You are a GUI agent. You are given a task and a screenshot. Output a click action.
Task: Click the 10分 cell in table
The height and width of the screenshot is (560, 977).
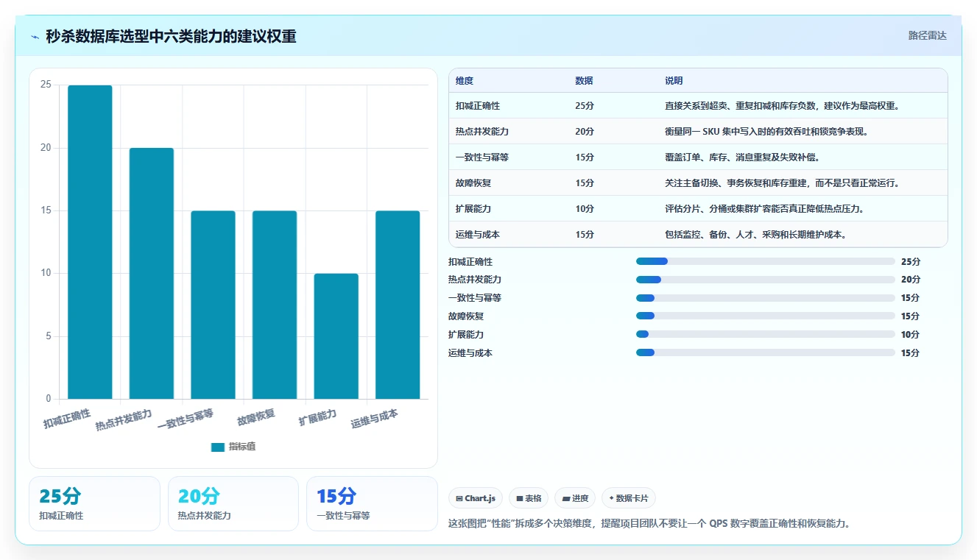click(x=585, y=209)
